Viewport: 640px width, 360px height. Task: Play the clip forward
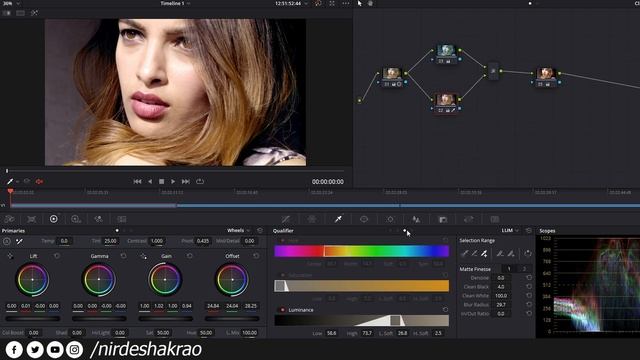(x=173, y=181)
